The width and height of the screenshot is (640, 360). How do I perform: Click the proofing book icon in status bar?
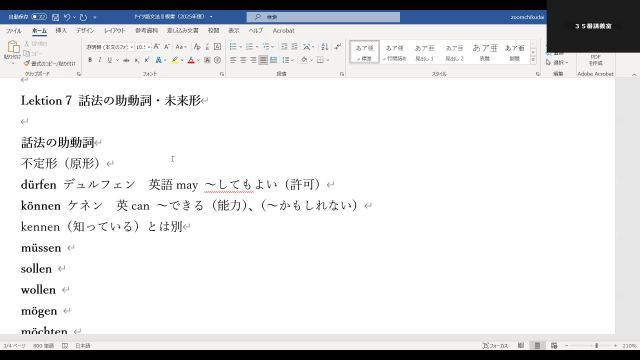pyautogui.click(x=65, y=346)
